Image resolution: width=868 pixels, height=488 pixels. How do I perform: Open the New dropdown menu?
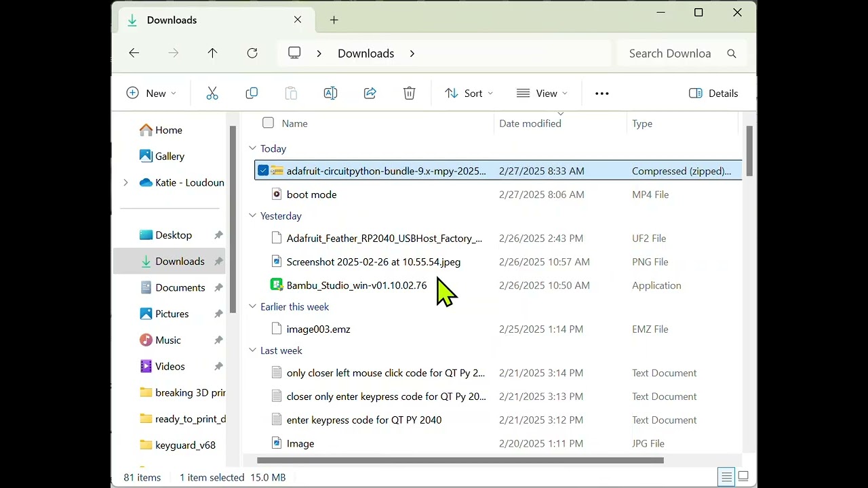click(x=151, y=94)
